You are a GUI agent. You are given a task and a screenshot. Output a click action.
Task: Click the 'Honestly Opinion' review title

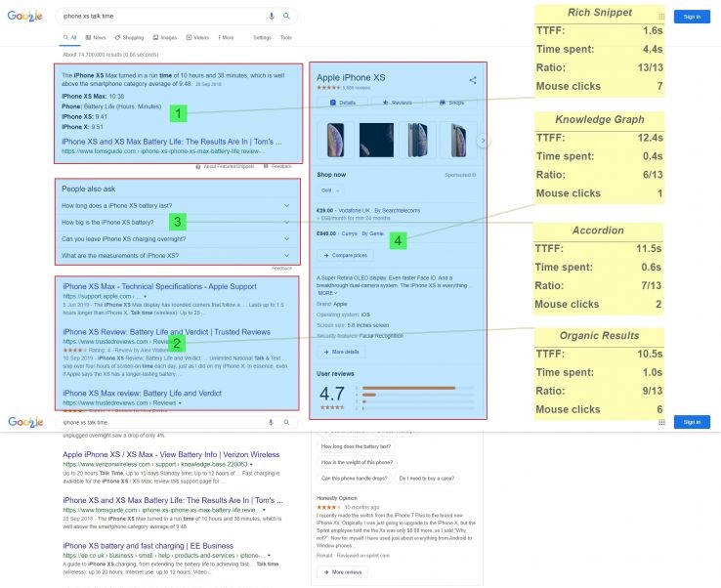click(x=337, y=498)
